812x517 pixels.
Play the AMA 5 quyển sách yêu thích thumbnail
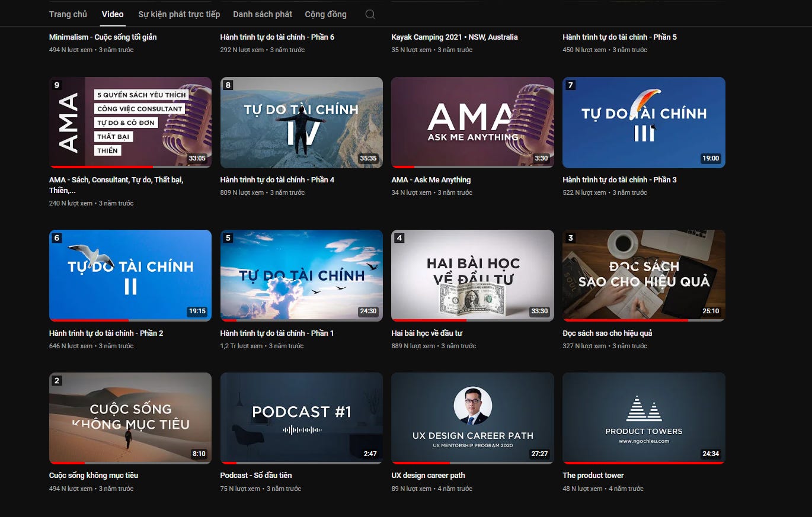click(130, 123)
